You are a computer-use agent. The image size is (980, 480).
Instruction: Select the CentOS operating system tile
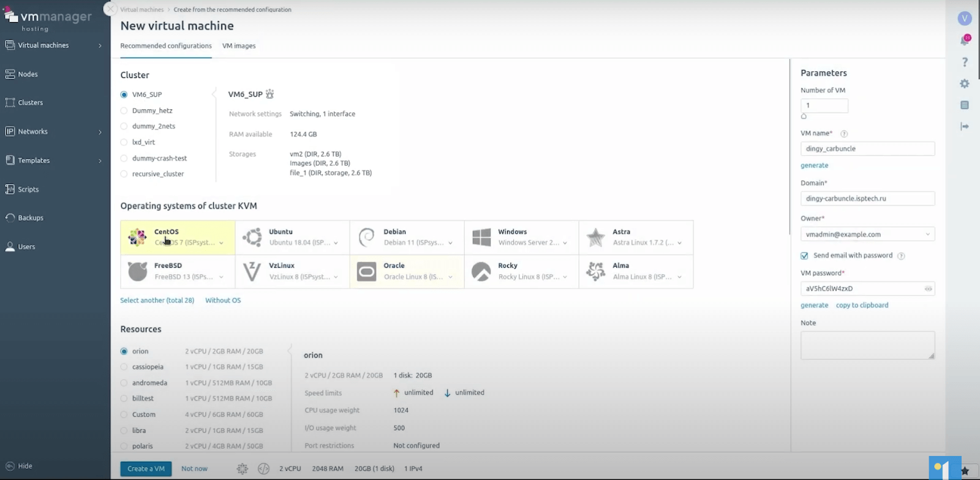click(x=178, y=237)
